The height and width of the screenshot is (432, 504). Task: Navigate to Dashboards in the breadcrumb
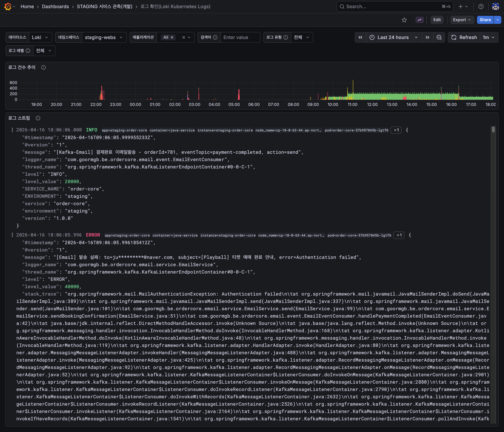coord(55,7)
